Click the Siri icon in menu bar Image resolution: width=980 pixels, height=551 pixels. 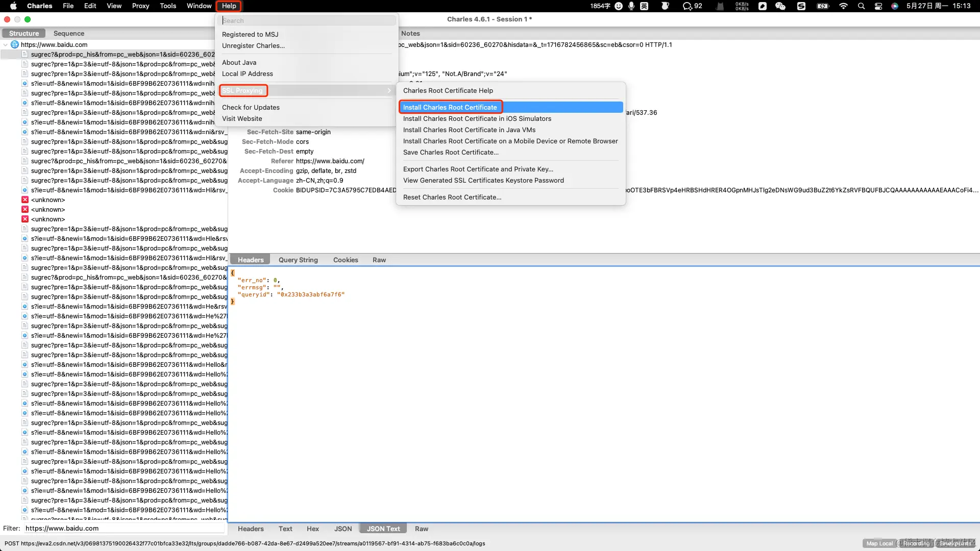click(895, 6)
